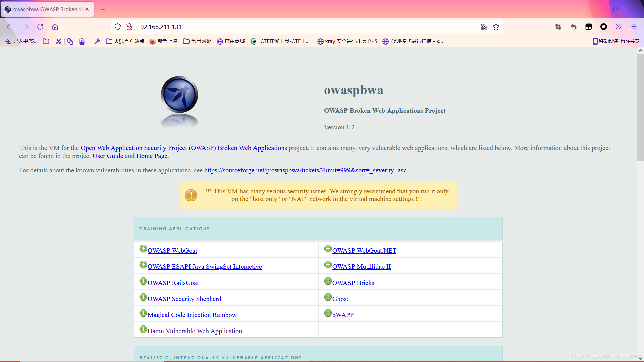
Task: Open the Firefox hamburger application menu
Action: (x=634, y=27)
